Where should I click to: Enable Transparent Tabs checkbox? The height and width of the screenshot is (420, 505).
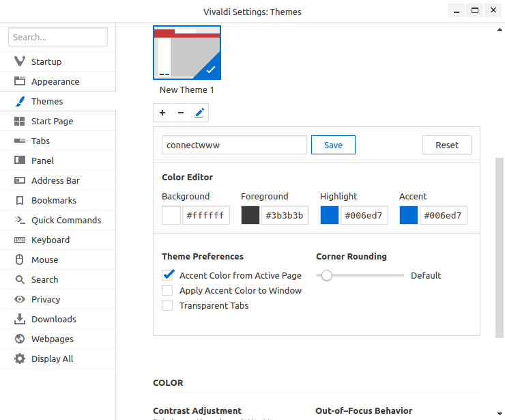coord(167,305)
